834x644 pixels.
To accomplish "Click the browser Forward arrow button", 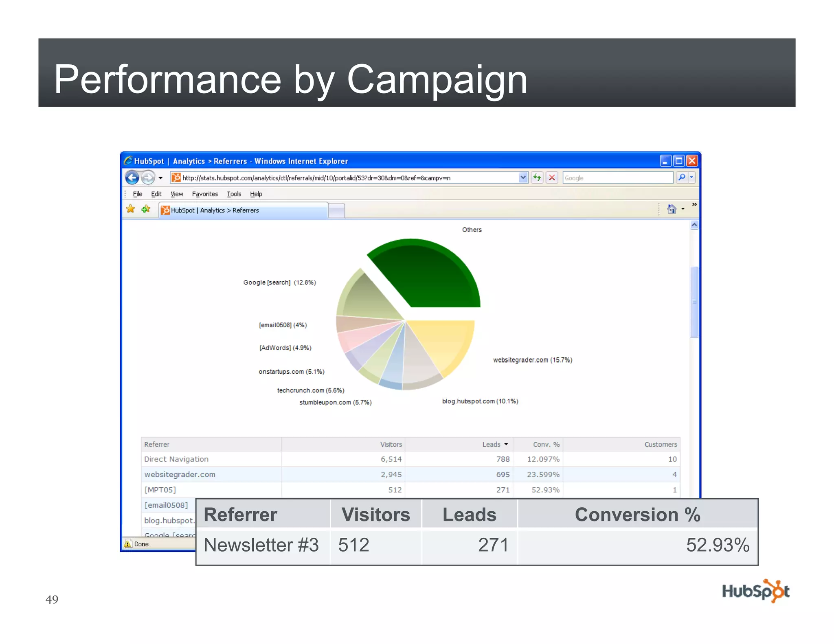I will click(x=148, y=177).
